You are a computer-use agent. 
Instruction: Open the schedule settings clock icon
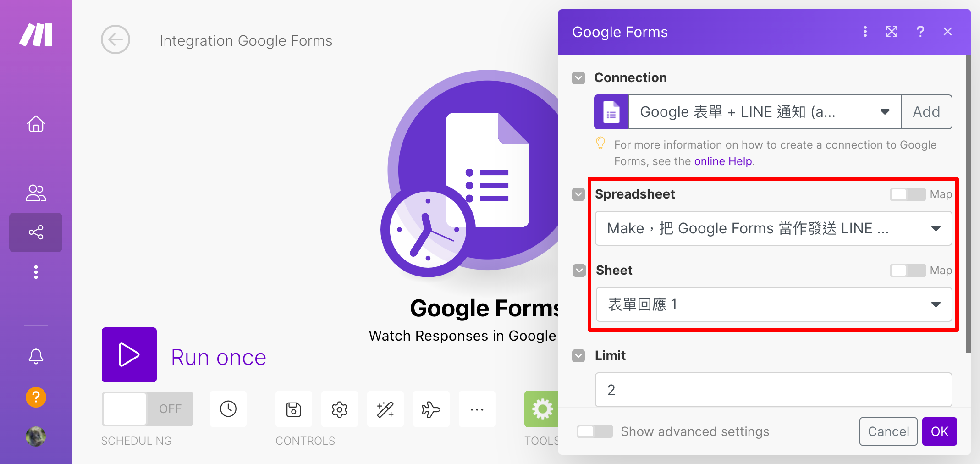[x=228, y=409]
